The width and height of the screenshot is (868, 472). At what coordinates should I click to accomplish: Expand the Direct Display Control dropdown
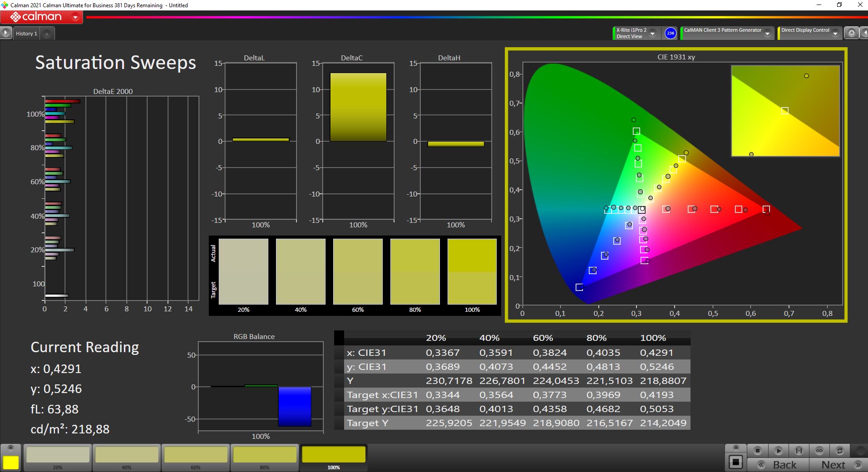pyautogui.click(x=835, y=34)
